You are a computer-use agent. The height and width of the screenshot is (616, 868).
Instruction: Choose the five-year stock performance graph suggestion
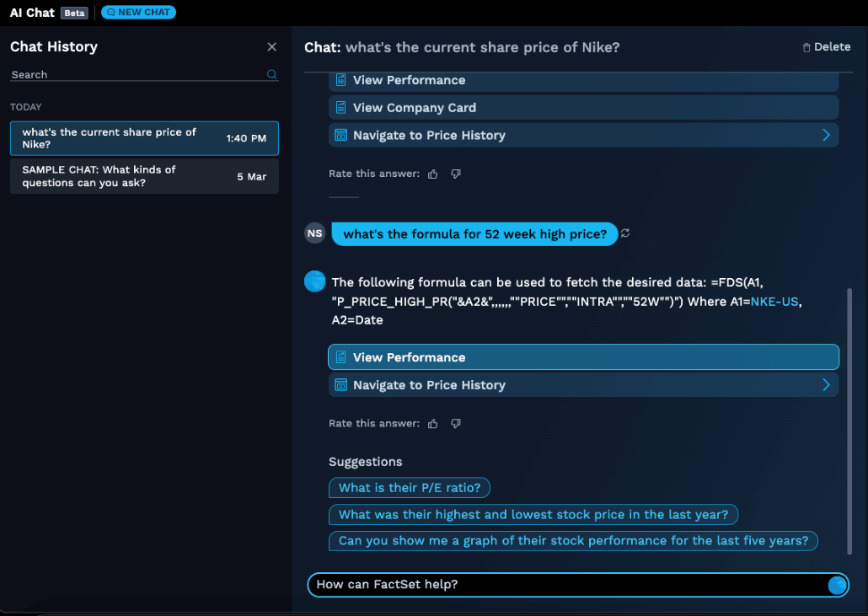pos(573,541)
